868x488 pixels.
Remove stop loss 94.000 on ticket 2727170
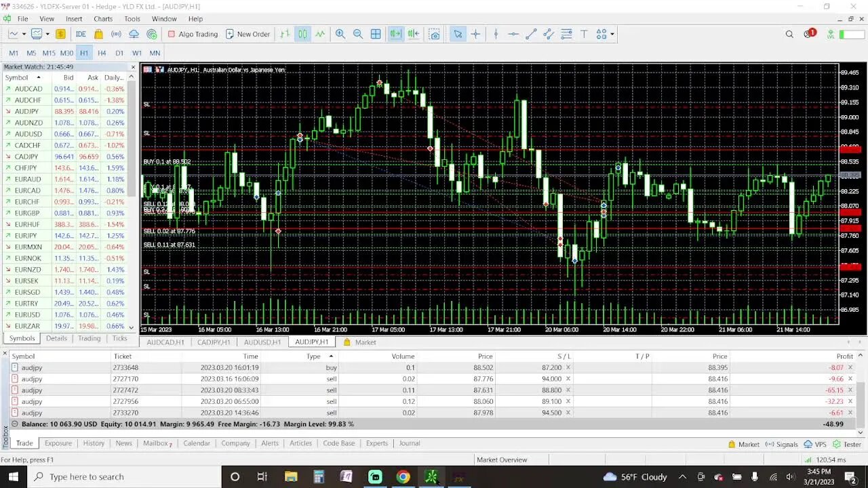coord(568,379)
